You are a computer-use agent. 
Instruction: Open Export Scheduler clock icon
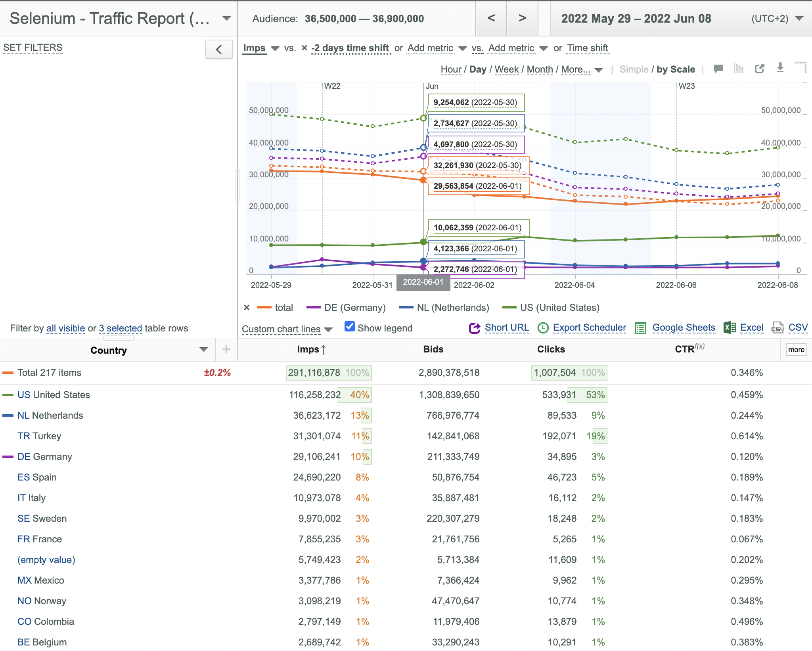[543, 328]
